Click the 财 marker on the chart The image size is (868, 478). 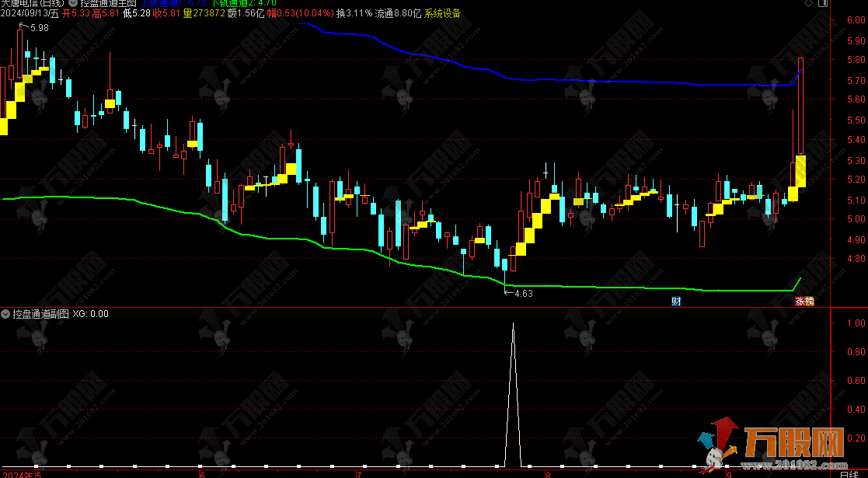(676, 302)
